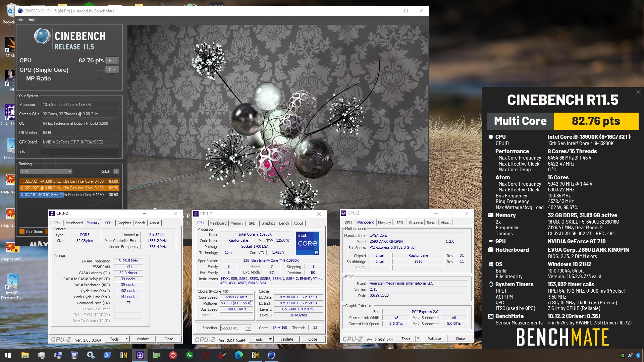The width and height of the screenshot is (644, 362).
Task: Click the DRAM Frequency value 3126.5 MHz
Action: tap(128, 261)
